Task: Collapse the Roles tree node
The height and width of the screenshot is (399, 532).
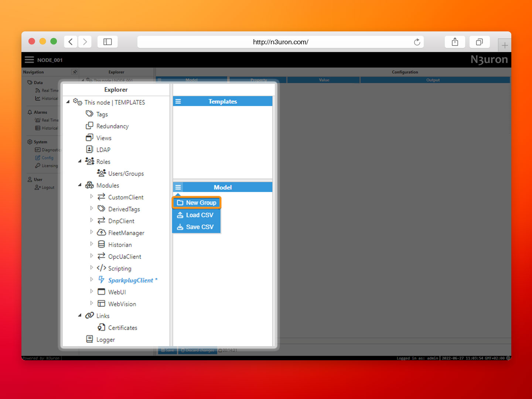Action: click(80, 161)
